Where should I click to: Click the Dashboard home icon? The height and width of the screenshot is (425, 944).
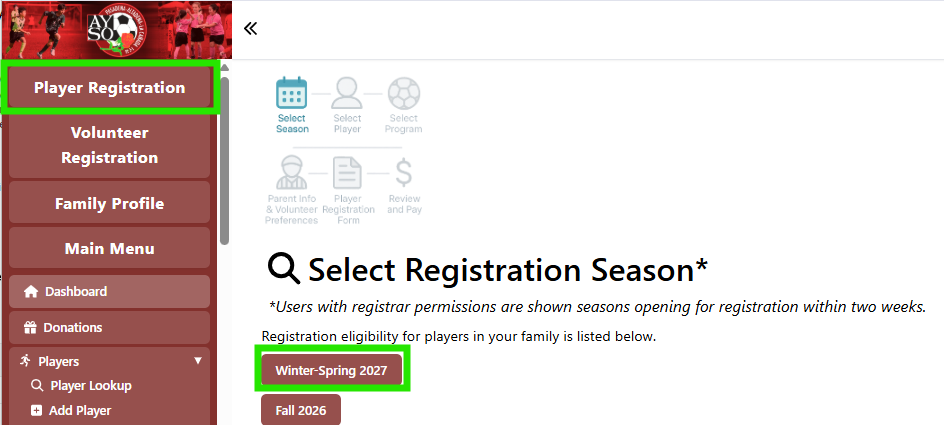[31, 292]
